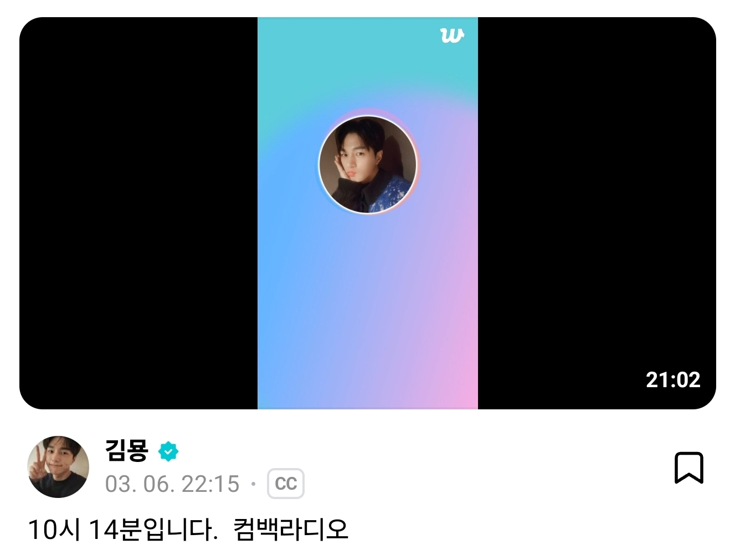The height and width of the screenshot is (560, 735).
Task: Open the peace-sign profile avatar of the author
Action: point(58,466)
